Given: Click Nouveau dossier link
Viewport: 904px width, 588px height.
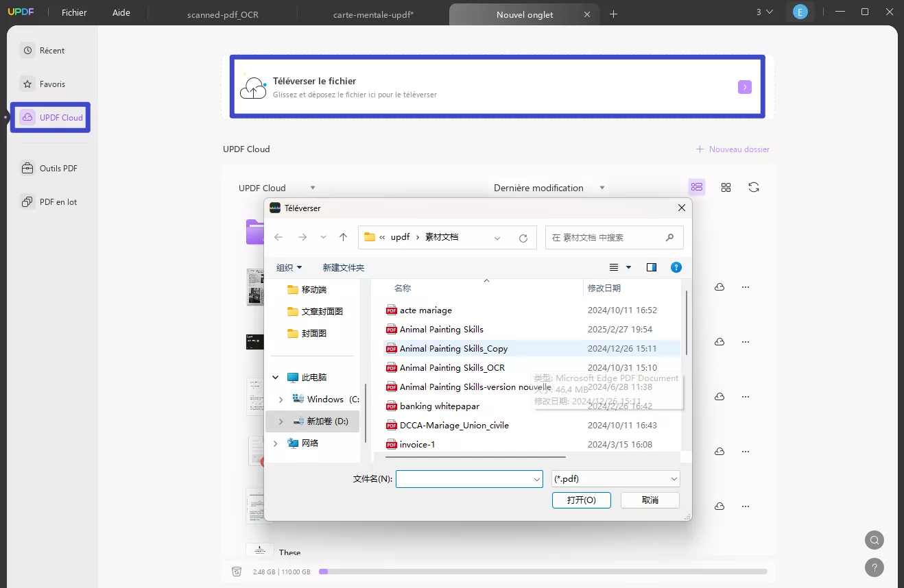Looking at the screenshot, I should coord(733,149).
